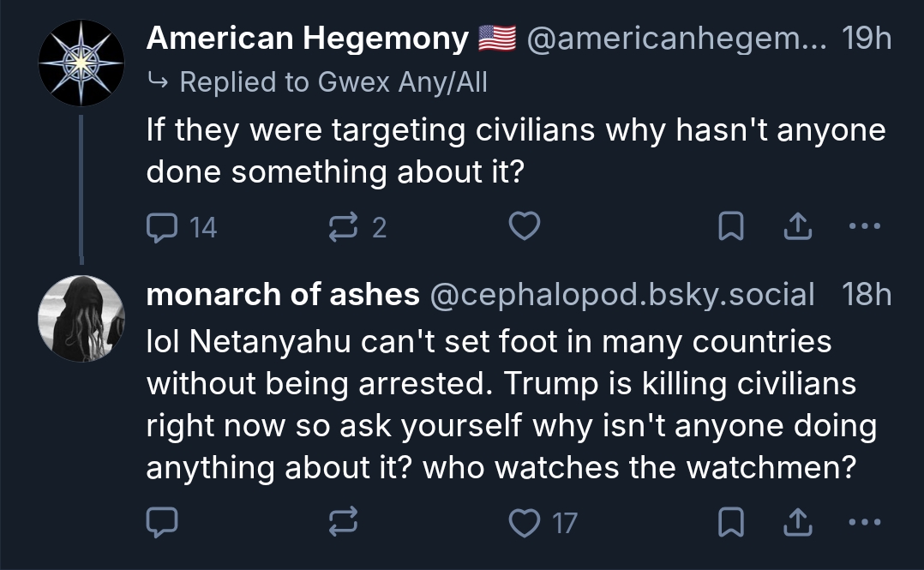This screenshot has height=570, width=924.
Task: Click the 18h timestamp
Action: [866, 295]
